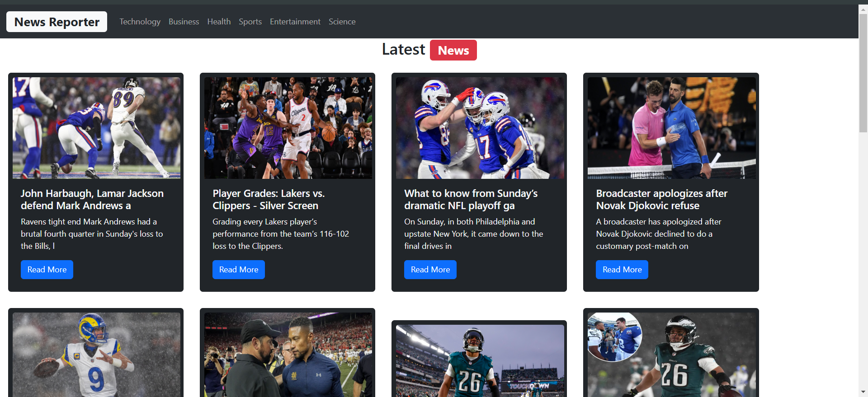Click headline 'What to know from Sunday's dramatic NFL playoff ga'
868x397 pixels.
(x=471, y=199)
